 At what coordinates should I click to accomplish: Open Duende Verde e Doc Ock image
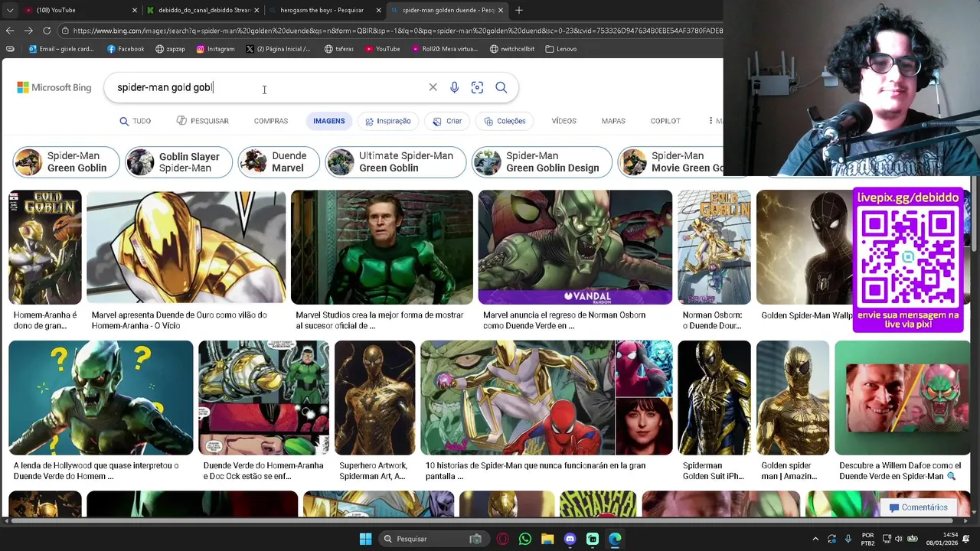263,398
